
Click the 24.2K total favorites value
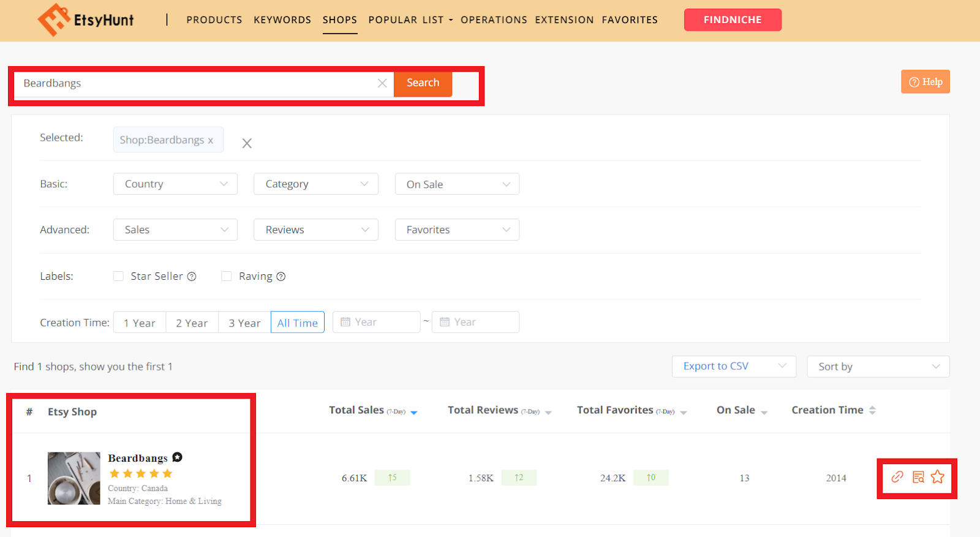click(x=613, y=478)
